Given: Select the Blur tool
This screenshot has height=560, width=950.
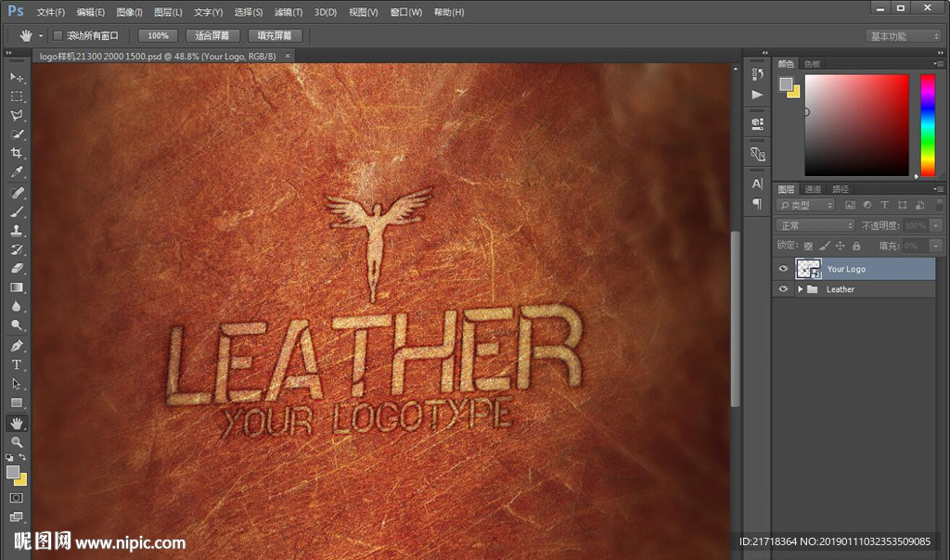Looking at the screenshot, I should [x=17, y=306].
